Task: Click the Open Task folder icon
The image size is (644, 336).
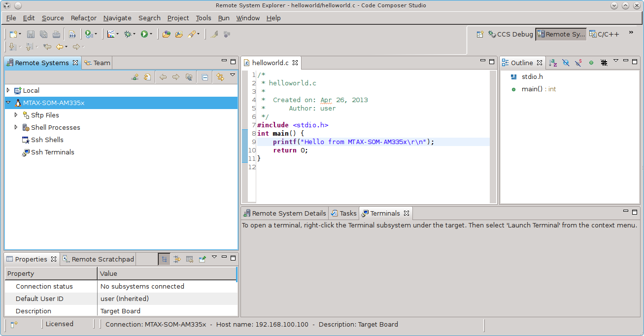Action: coord(178,34)
